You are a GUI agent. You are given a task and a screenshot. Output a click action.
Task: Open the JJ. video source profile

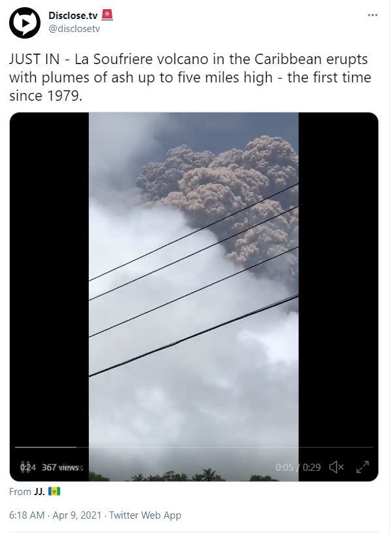(39, 492)
